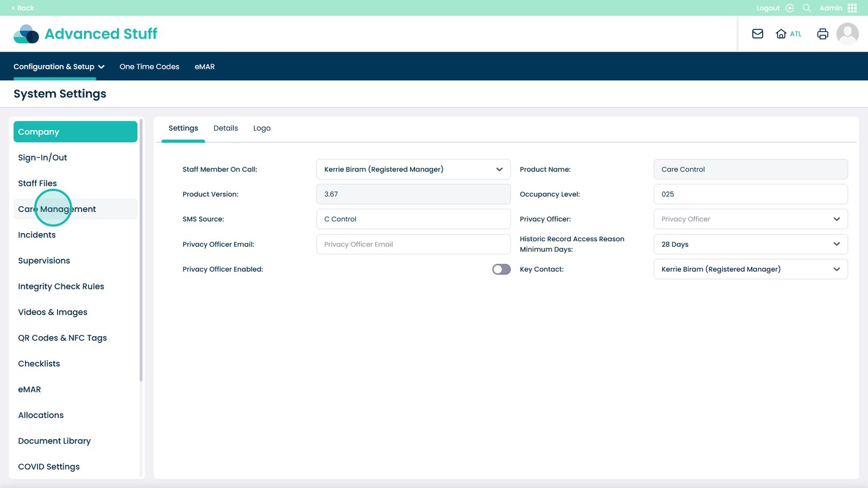Toggle Privacy Officer Enabled switch

501,269
